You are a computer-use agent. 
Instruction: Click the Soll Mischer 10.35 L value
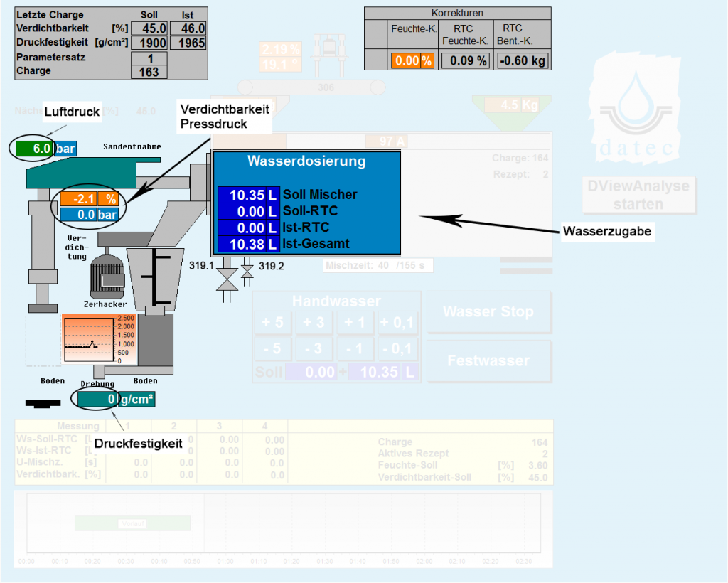[242, 194]
